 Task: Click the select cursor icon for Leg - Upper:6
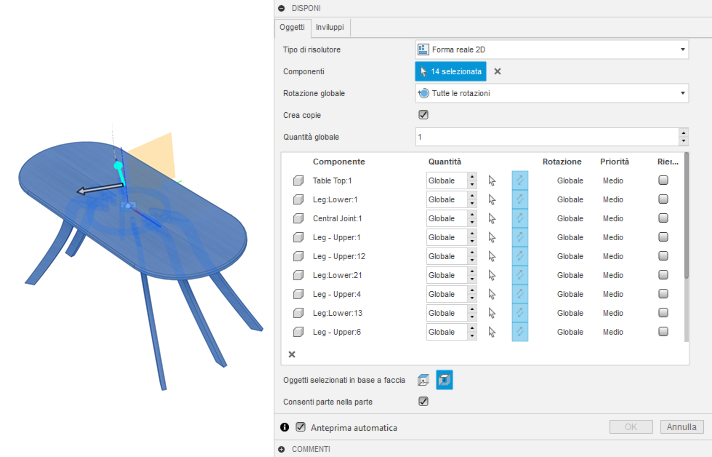click(x=492, y=333)
